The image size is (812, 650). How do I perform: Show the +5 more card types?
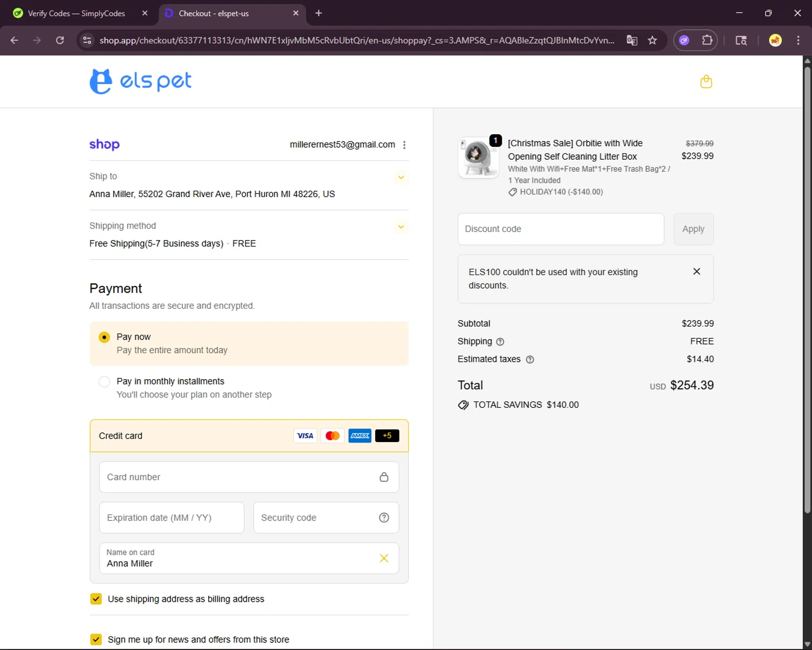pyautogui.click(x=387, y=435)
